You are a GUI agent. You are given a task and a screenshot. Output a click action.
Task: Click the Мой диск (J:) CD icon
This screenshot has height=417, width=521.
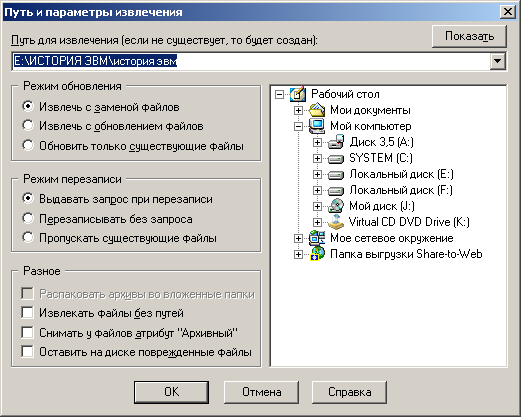(336, 206)
